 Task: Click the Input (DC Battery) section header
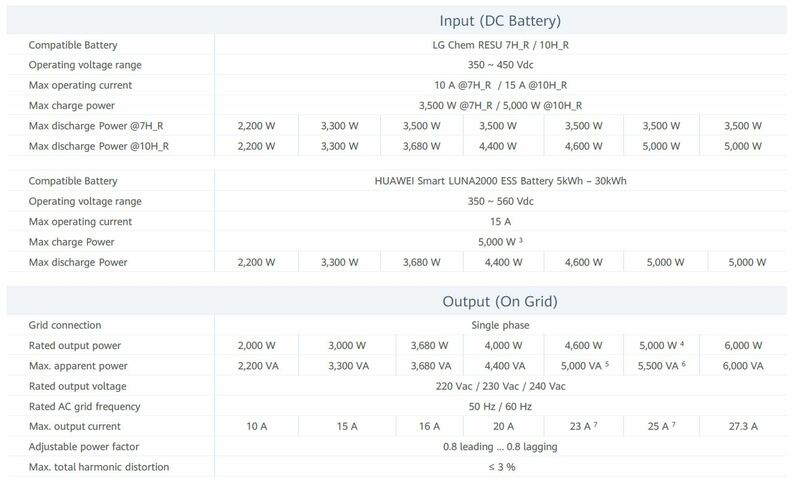pyautogui.click(x=500, y=21)
